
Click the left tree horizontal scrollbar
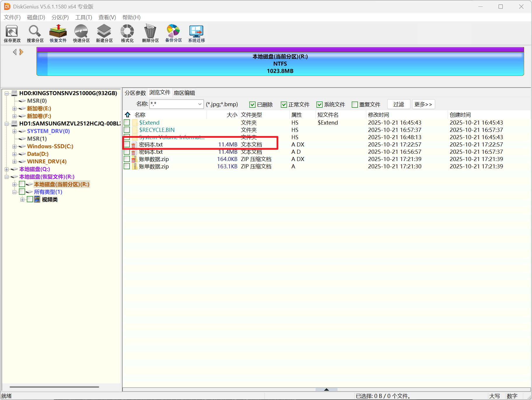[x=54, y=387]
